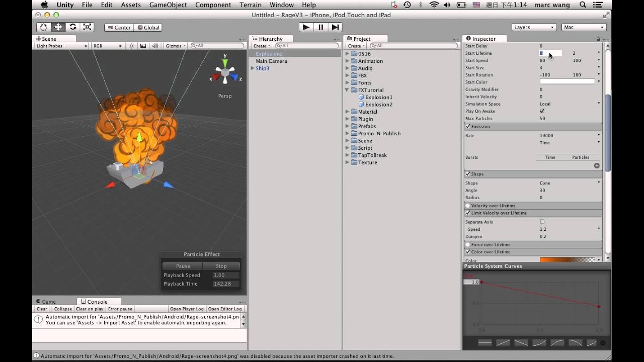644x362 pixels.
Task: Add a burst with the plus icon
Action: (x=597, y=165)
